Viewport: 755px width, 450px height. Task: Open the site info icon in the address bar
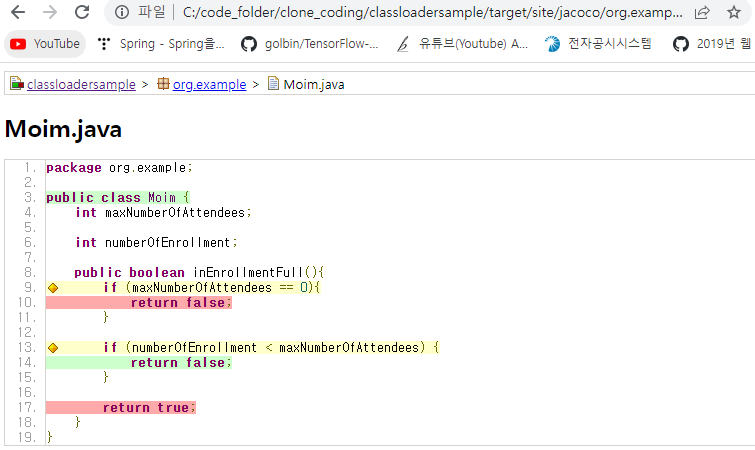click(x=122, y=12)
